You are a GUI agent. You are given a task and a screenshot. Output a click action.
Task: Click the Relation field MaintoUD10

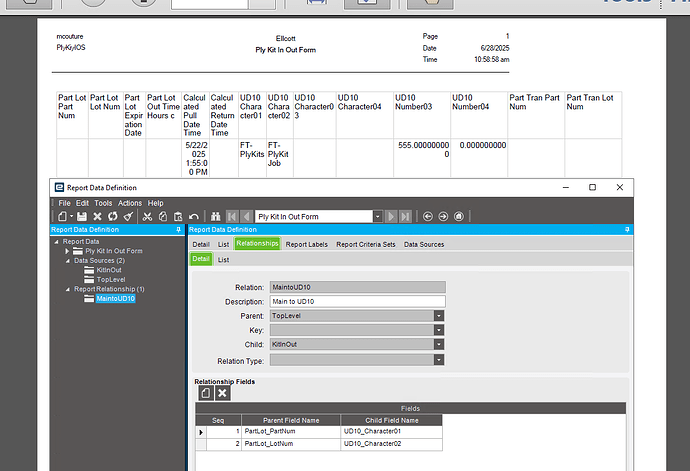click(x=357, y=287)
